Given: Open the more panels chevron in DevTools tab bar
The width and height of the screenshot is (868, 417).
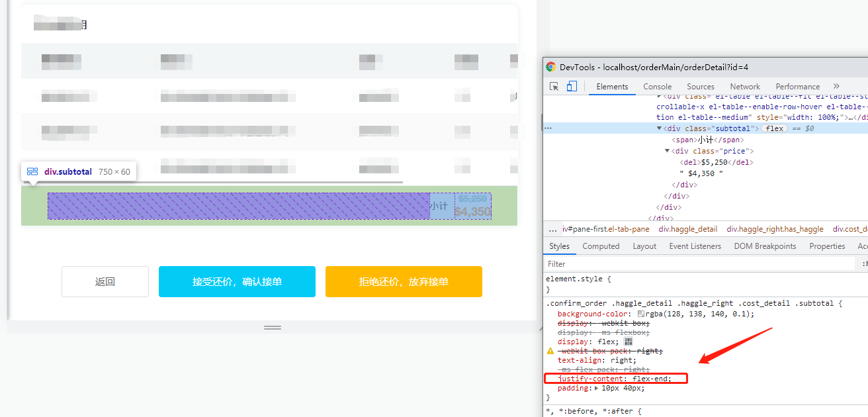Looking at the screenshot, I should click(836, 86).
